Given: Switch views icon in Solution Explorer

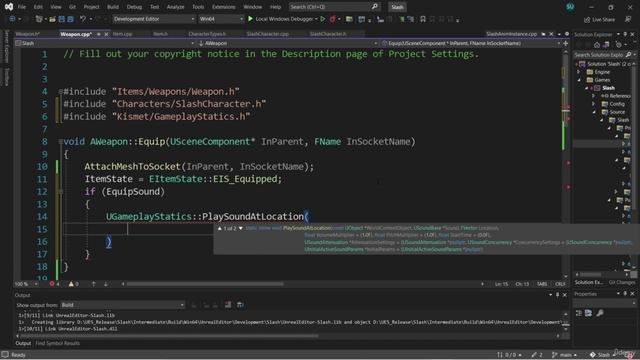Looking at the screenshot, I should click(x=607, y=45).
